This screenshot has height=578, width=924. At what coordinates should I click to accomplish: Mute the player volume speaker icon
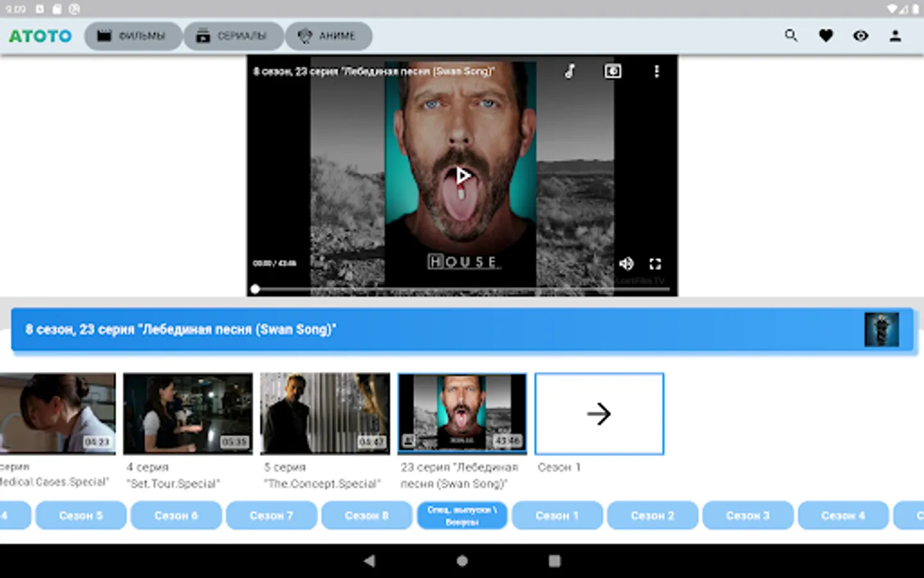coord(626,263)
